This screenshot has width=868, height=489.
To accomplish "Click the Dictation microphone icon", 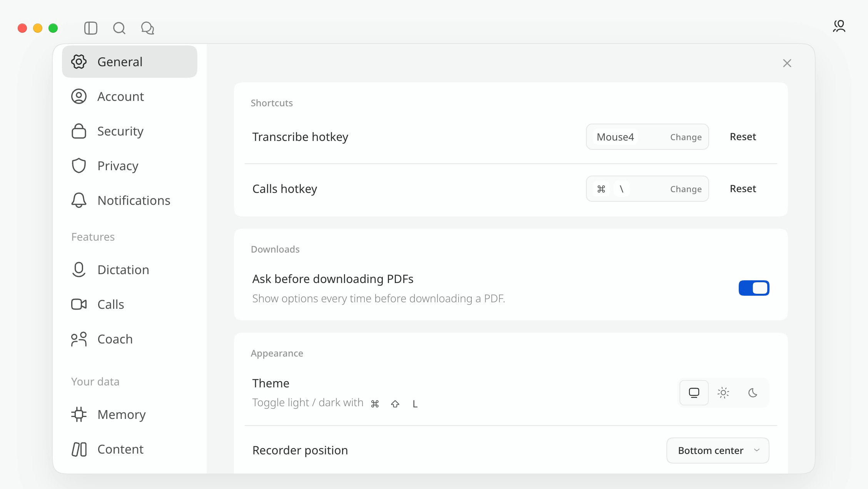I will [79, 270].
